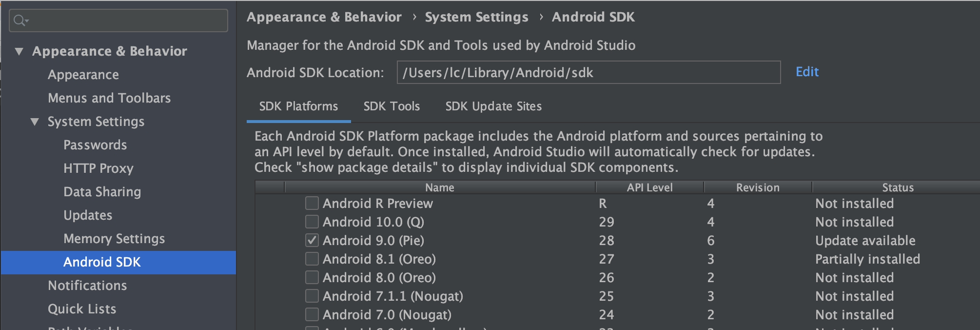Check the Android 8.1 (Oreo) checkbox
Viewport: 980px width, 330px height.
(312, 259)
